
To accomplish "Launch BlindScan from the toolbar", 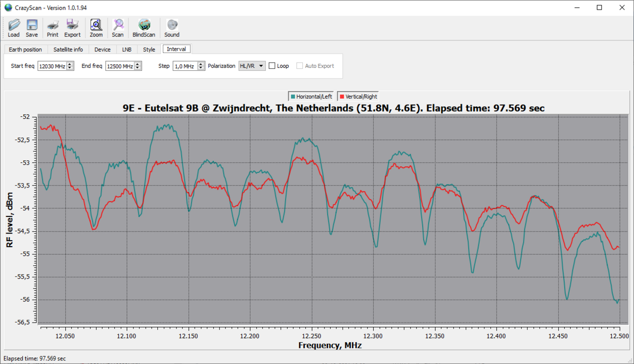I will (x=144, y=28).
